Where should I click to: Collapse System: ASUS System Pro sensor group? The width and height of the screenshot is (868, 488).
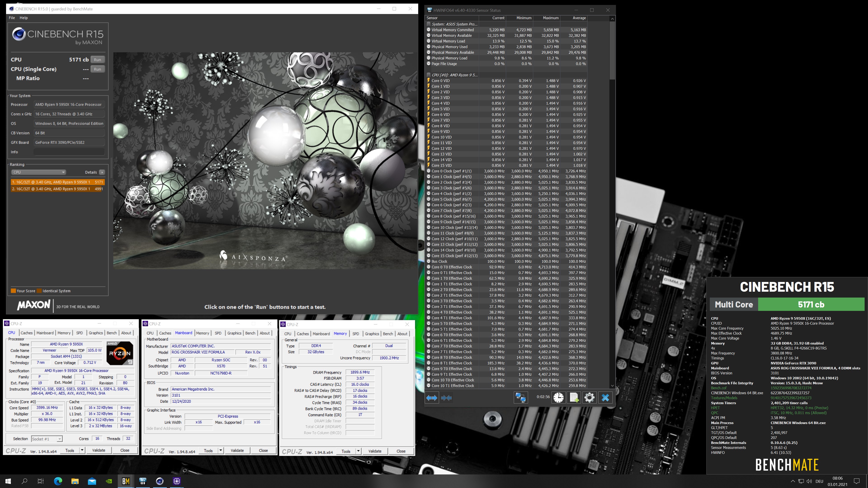[429, 24]
